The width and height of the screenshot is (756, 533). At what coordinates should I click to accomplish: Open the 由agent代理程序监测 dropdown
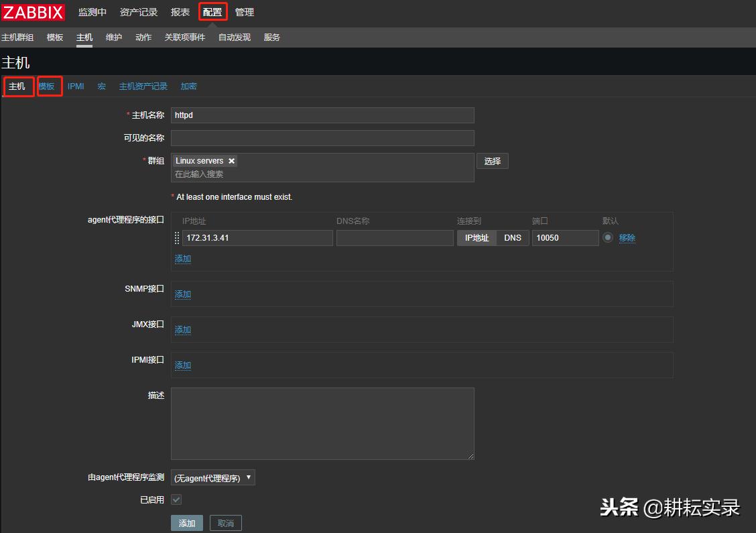212,477
